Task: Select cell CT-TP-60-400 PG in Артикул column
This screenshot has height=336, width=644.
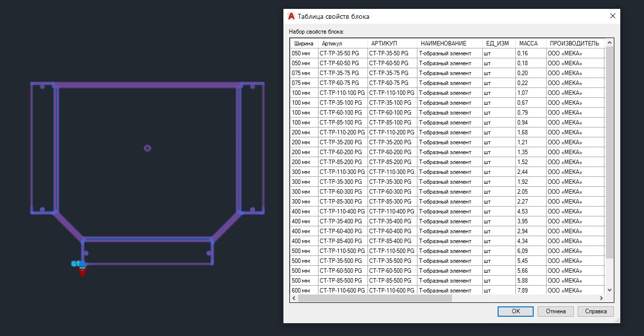Action: tap(343, 231)
